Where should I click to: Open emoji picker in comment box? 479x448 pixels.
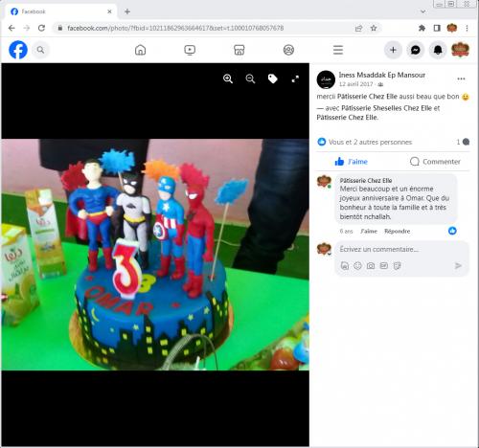pyautogui.click(x=357, y=265)
